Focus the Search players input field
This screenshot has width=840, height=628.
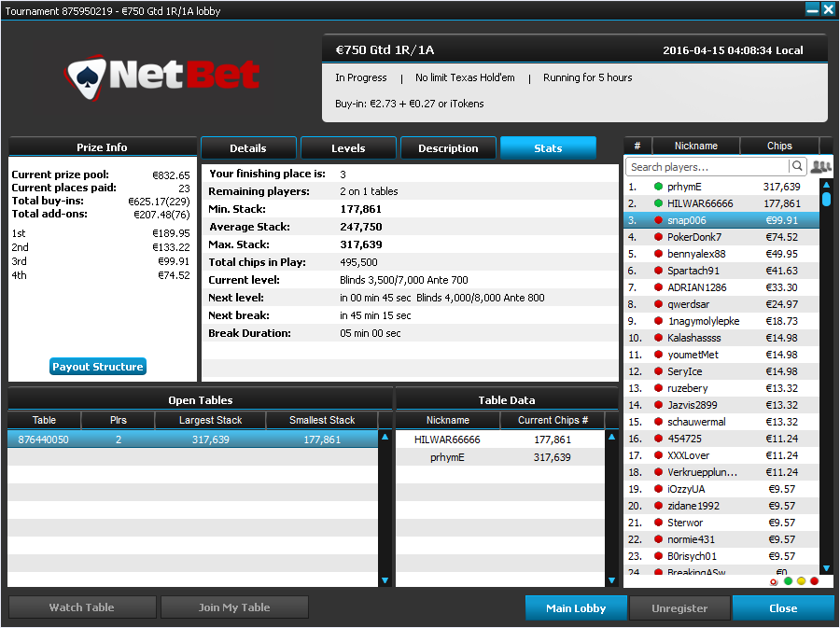(707, 167)
